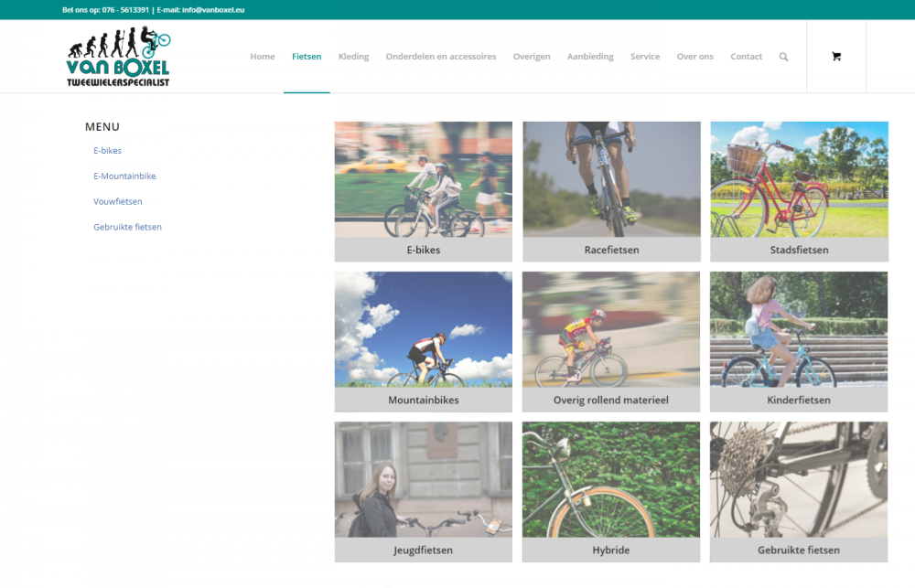Select the Overigen menu item
Viewport: 915px width, 588px height.
tap(532, 57)
